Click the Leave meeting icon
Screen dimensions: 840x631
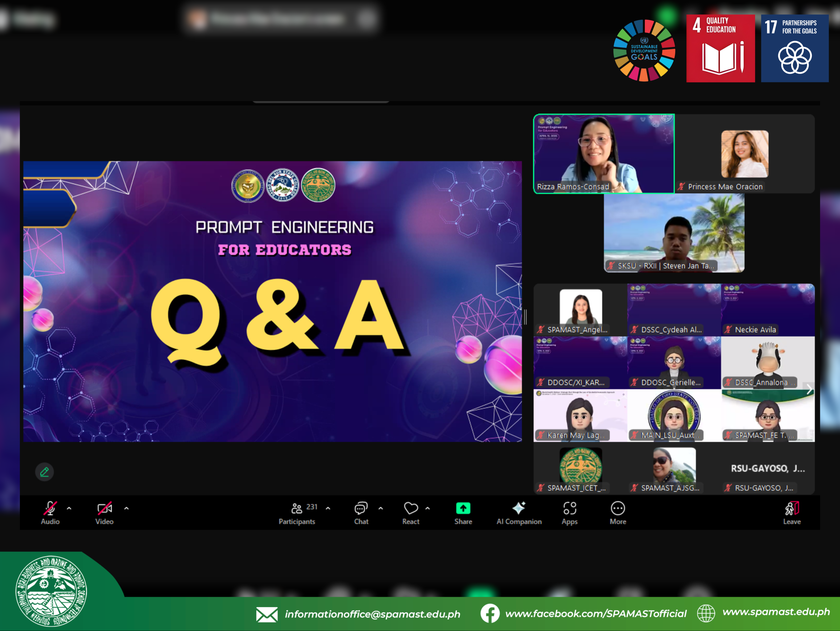point(792,508)
